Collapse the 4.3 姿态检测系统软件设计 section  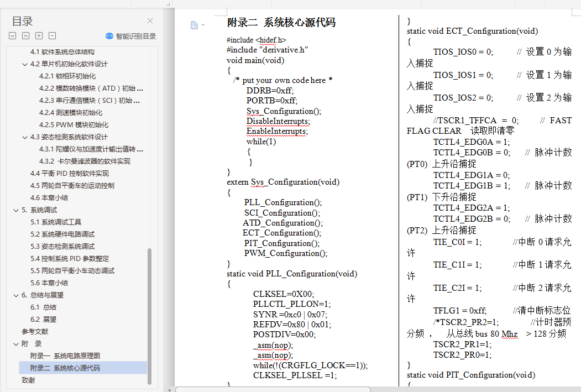(x=25, y=138)
